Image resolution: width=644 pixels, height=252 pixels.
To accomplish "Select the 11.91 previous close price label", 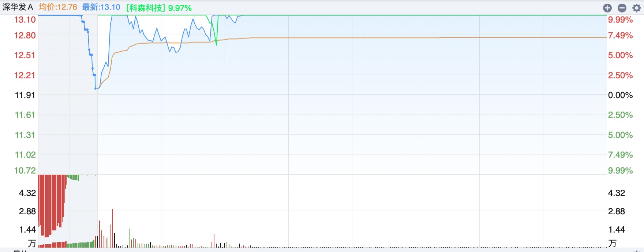I will (x=25, y=95).
